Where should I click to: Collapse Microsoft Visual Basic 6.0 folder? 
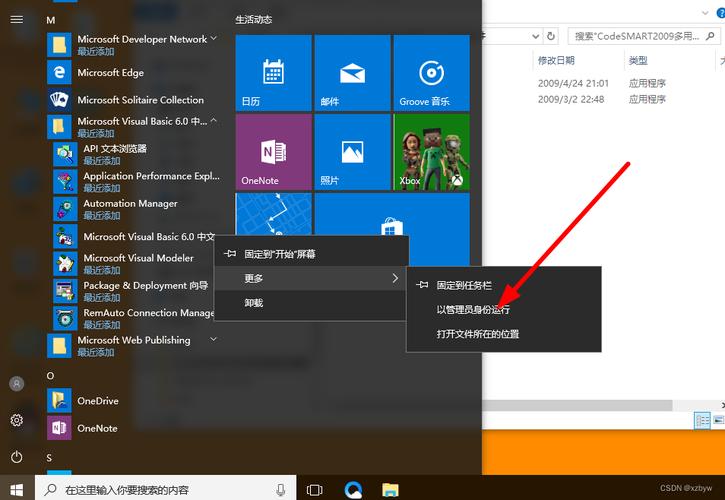point(214,121)
